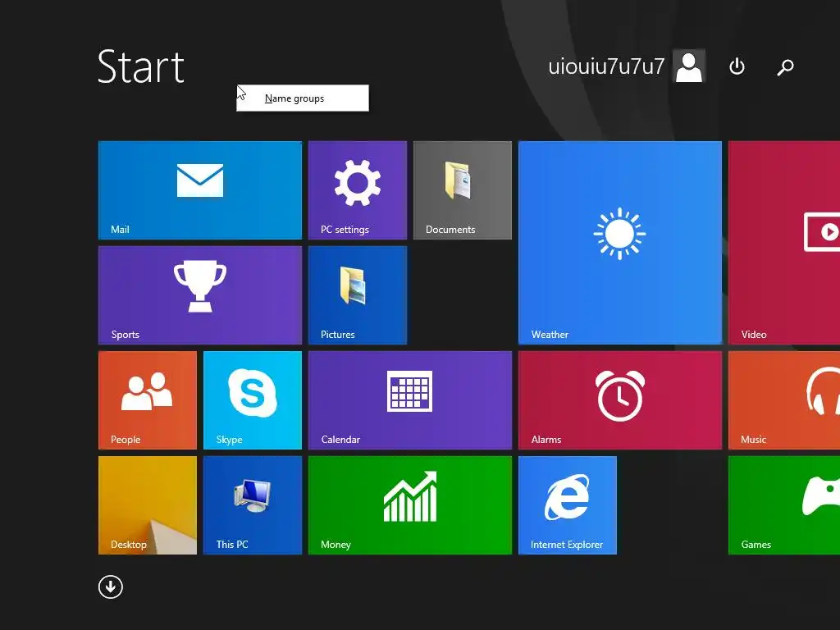The height and width of the screenshot is (630, 840).
Task: Click the power options button
Action: pos(737,66)
